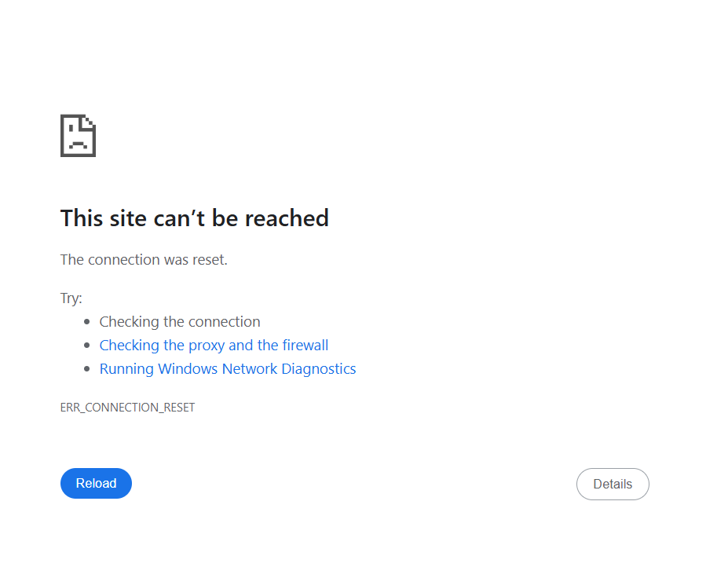
Task: Click the sad page error icon
Action: pyautogui.click(x=78, y=136)
